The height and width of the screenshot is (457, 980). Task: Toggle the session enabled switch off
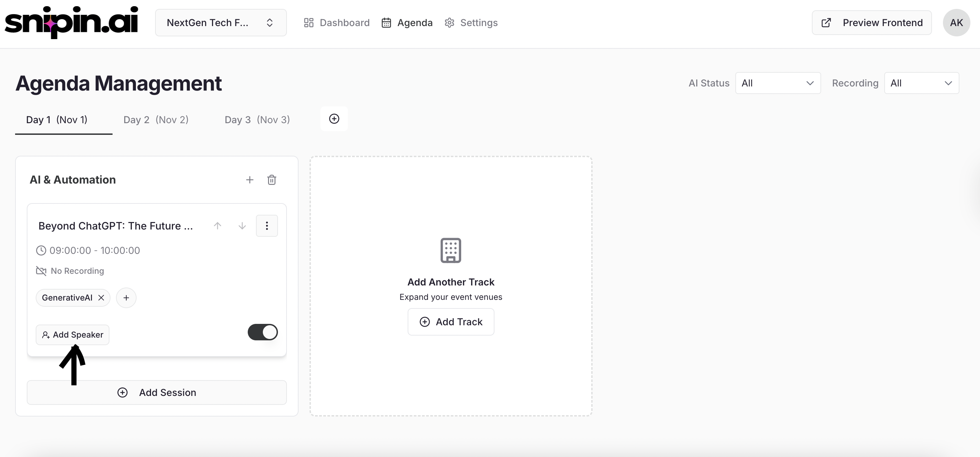262,332
